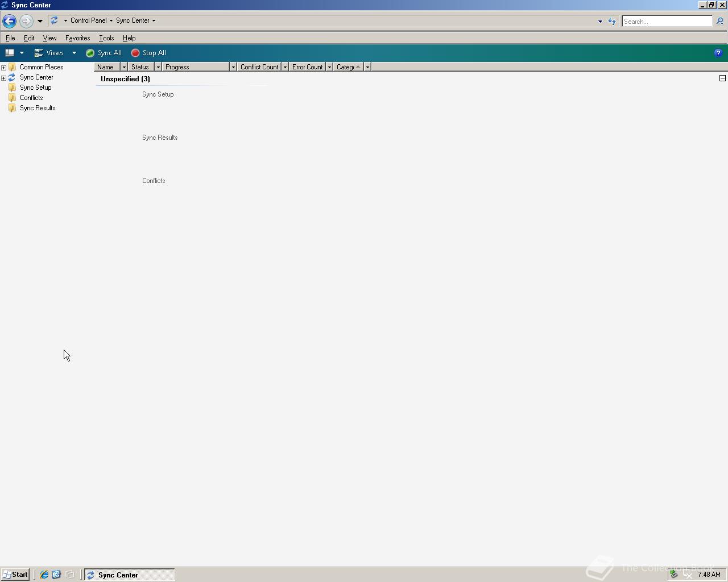728x582 pixels.
Task: Open the Views dropdown arrow
Action: point(74,53)
